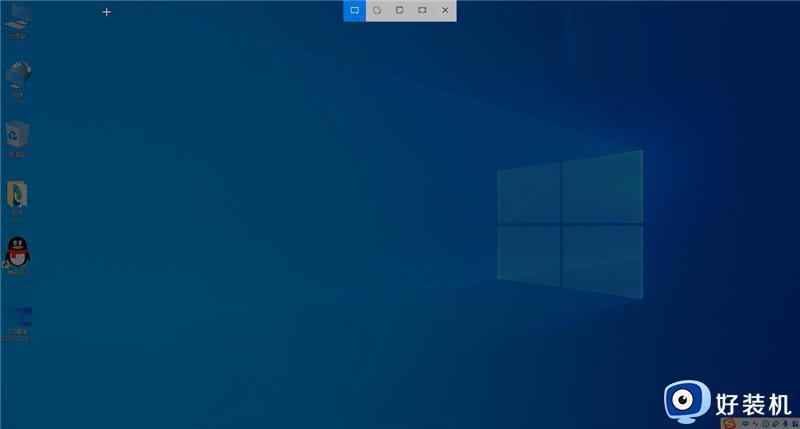This screenshot has height=429, width=800.
Task: Choose the Window Snip mode
Action: pos(399,10)
